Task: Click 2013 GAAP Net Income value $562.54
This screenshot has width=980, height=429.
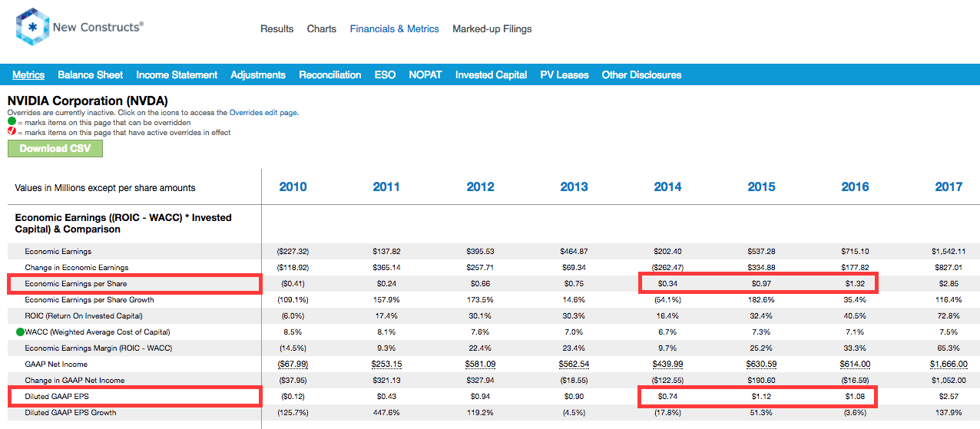Action: [x=574, y=365]
